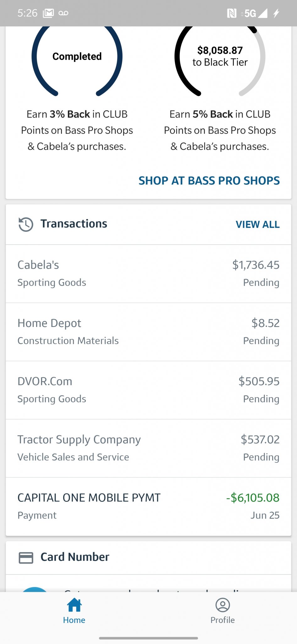Open the Cabela's $1,736.45 pending transaction
The height and width of the screenshot is (644, 297).
click(x=148, y=274)
